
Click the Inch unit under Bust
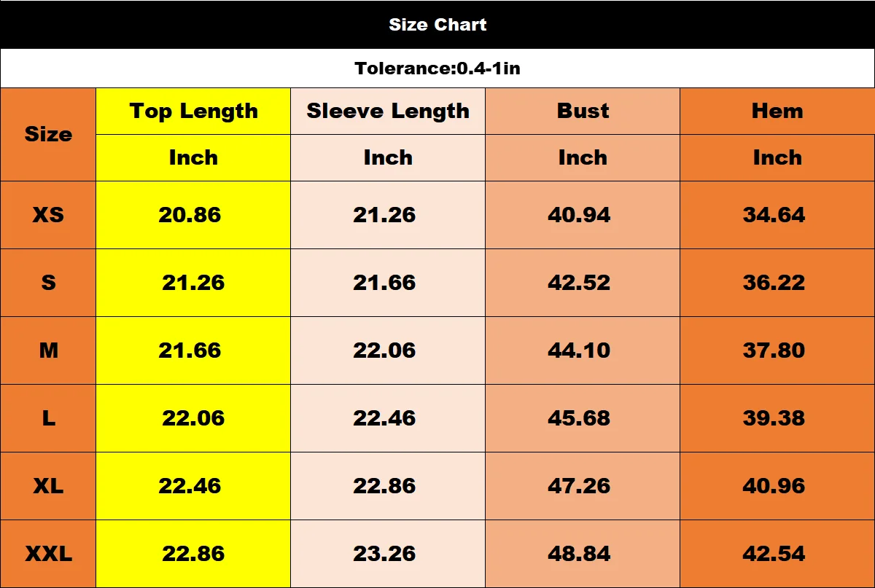click(583, 158)
